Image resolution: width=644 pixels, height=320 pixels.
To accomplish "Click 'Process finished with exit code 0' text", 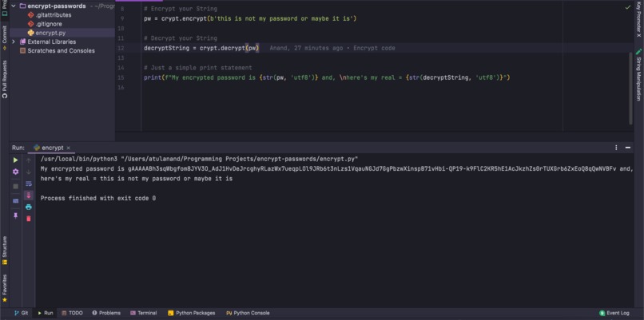I will coord(98,198).
